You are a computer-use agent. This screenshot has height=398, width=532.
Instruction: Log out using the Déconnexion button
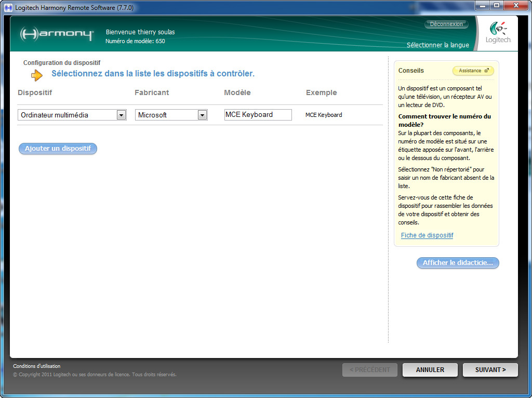pyautogui.click(x=446, y=24)
